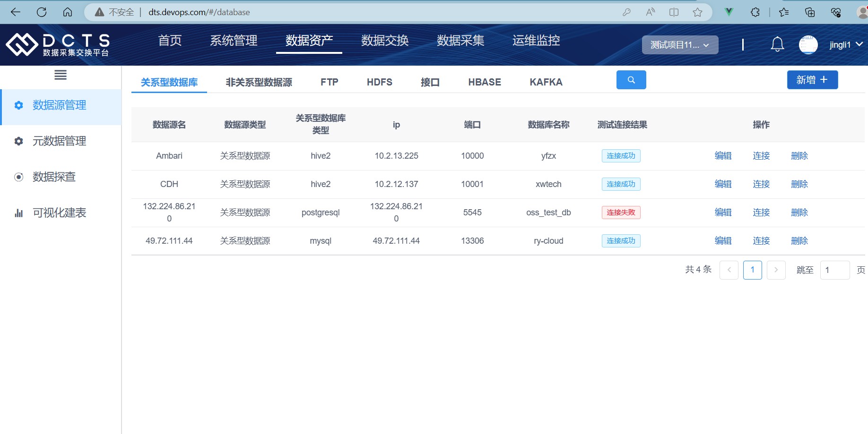Delete the Ambari data source
The image size is (868, 434).
tap(799, 156)
